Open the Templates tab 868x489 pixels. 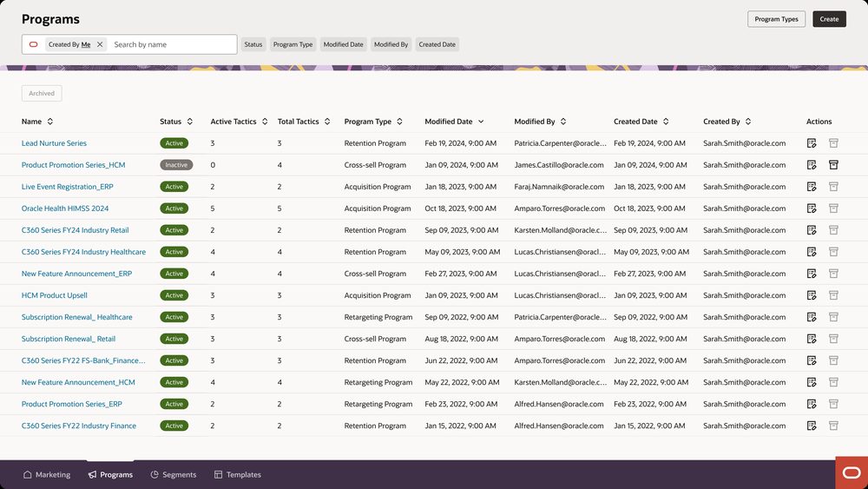tap(238, 474)
